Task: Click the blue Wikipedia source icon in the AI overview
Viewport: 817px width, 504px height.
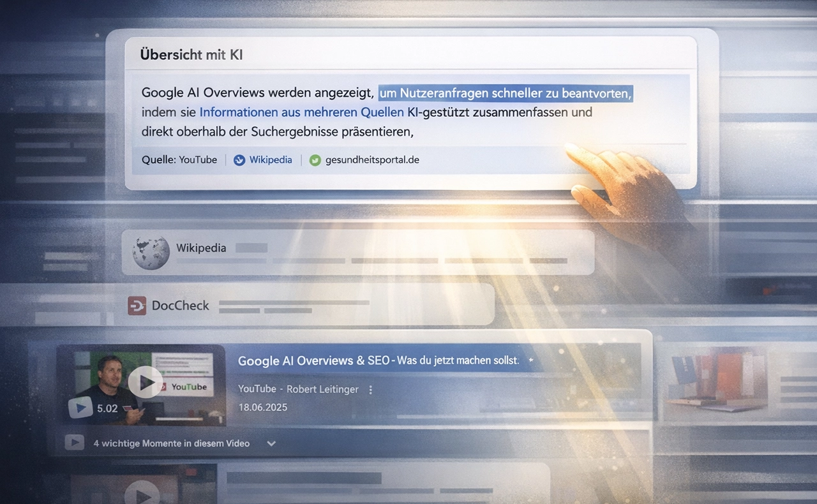Action: click(x=239, y=160)
